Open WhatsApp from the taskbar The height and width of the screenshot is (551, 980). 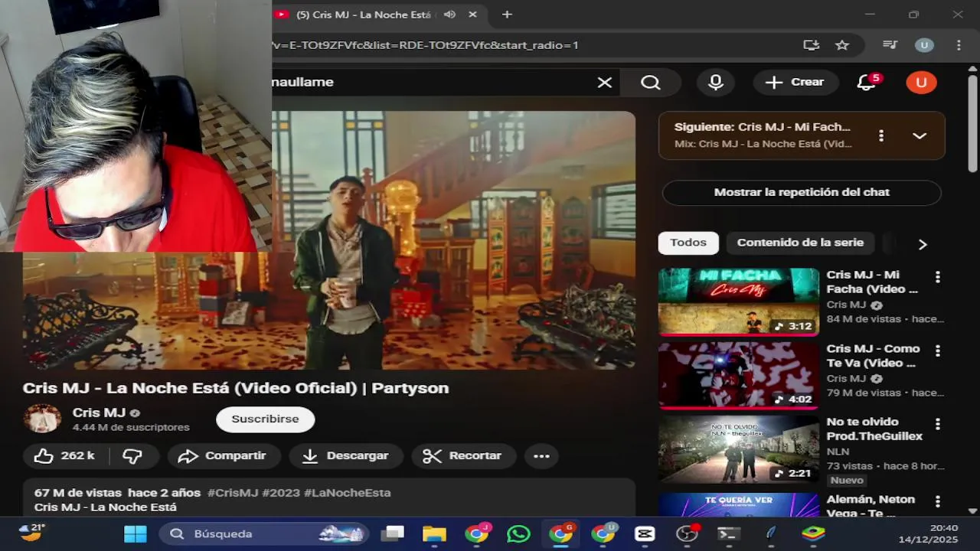(x=518, y=533)
